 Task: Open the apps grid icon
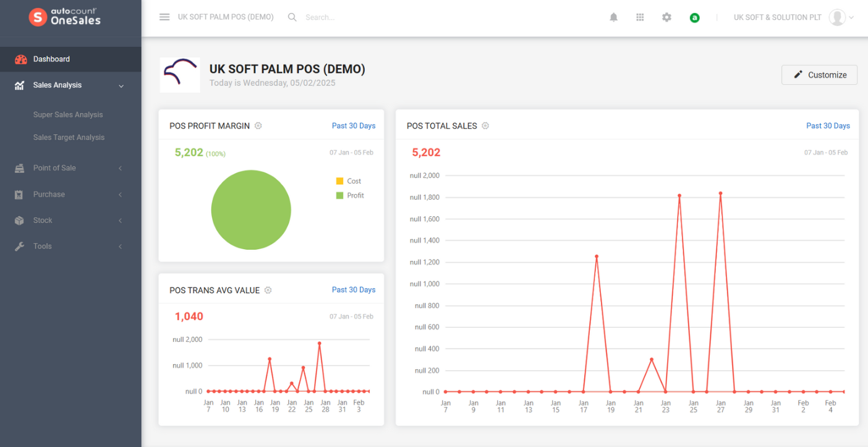640,17
